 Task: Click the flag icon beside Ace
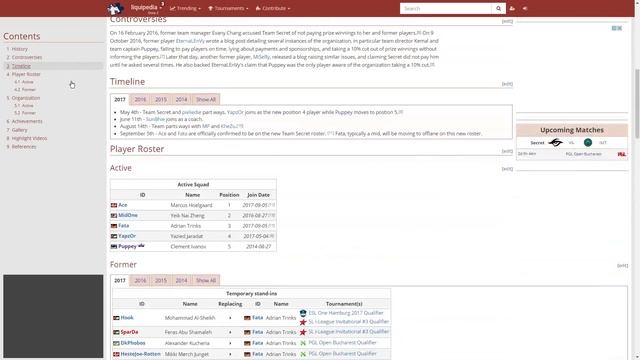click(x=114, y=205)
